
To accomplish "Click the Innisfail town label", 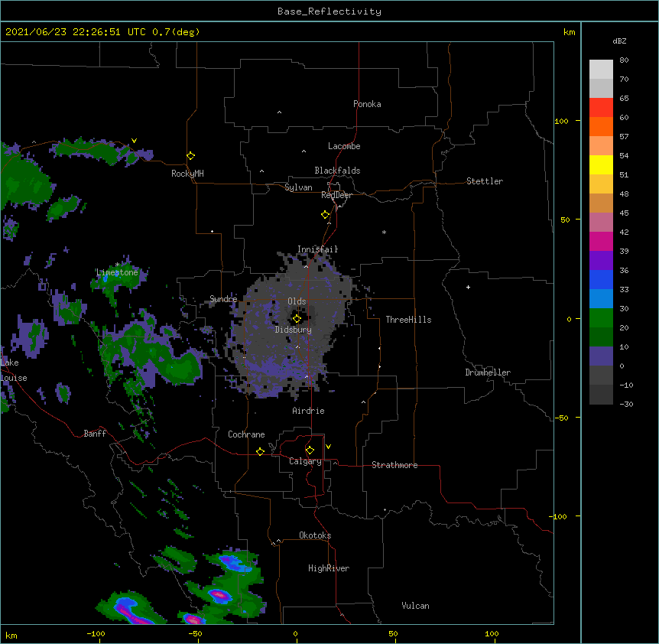I will [318, 249].
